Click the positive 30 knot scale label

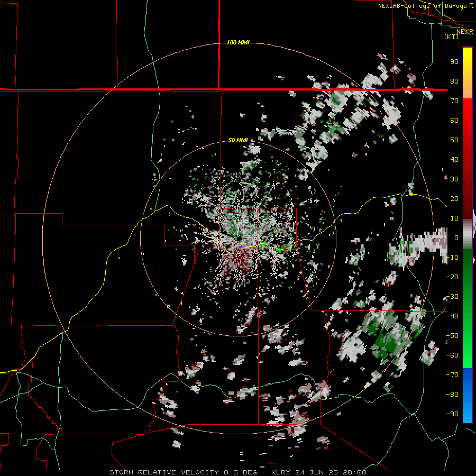pos(454,179)
